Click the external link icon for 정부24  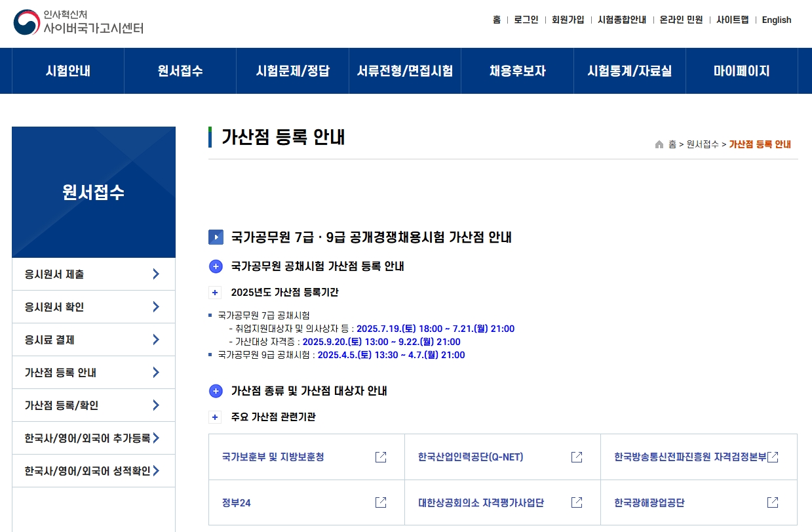[x=380, y=502]
